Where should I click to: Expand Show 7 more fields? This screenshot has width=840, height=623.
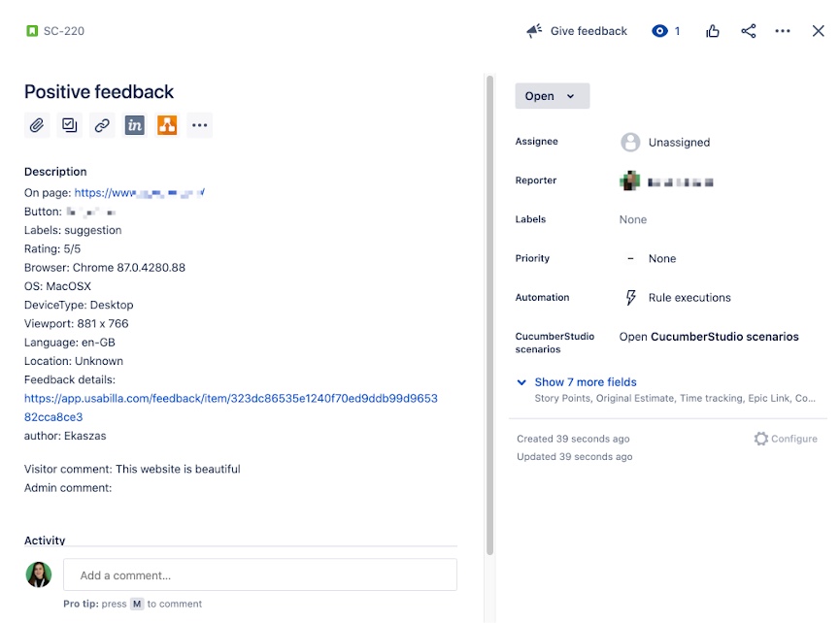click(x=579, y=381)
